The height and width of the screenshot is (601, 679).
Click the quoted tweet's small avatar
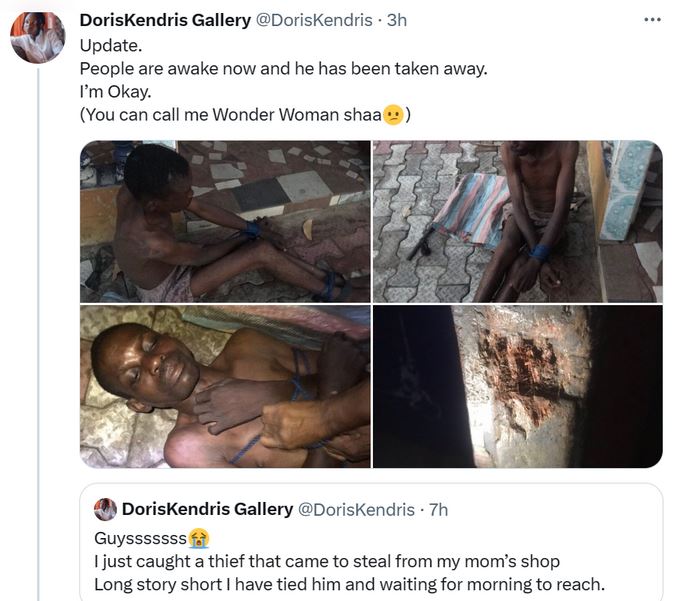point(105,509)
